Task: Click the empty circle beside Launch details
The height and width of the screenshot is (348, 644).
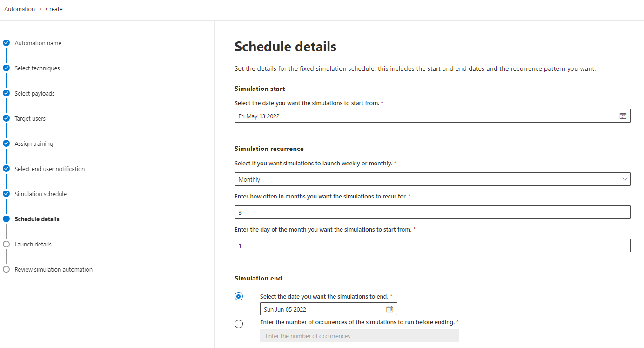Action: coord(6,244)
